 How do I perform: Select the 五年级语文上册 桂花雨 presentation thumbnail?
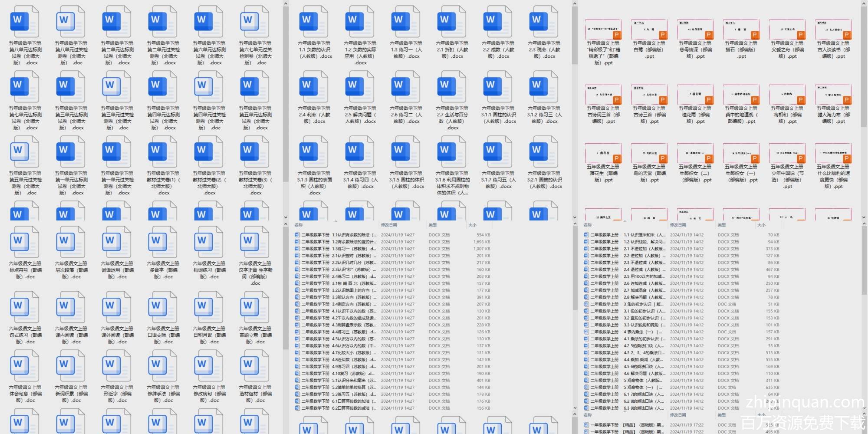695,95
